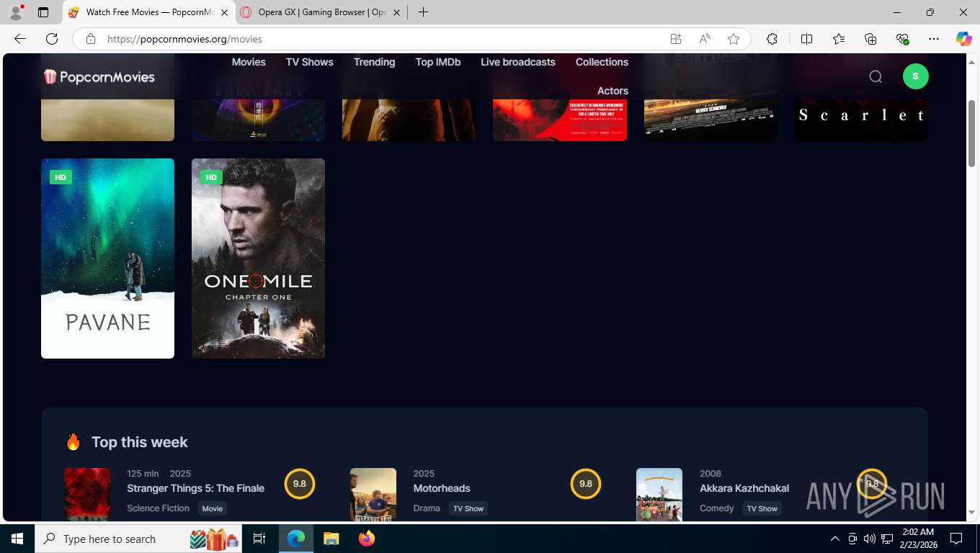This screenshot has width=980, height=553.
Task: Open the One Mile Chapter One poster
Action: 258,258
